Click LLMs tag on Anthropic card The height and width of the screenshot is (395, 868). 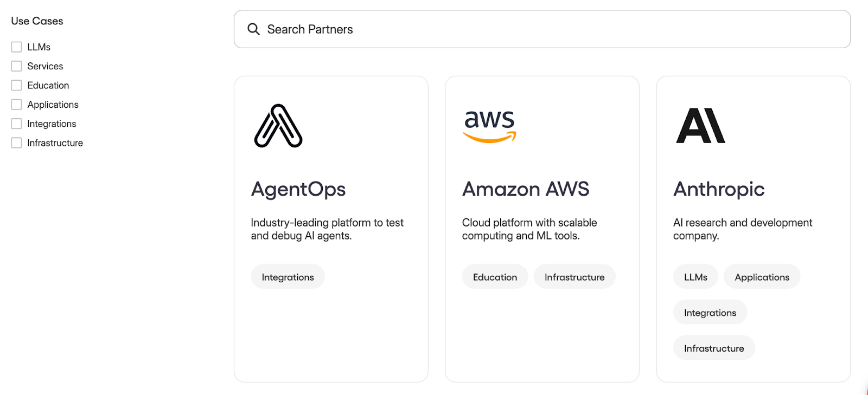coord(695,277)
